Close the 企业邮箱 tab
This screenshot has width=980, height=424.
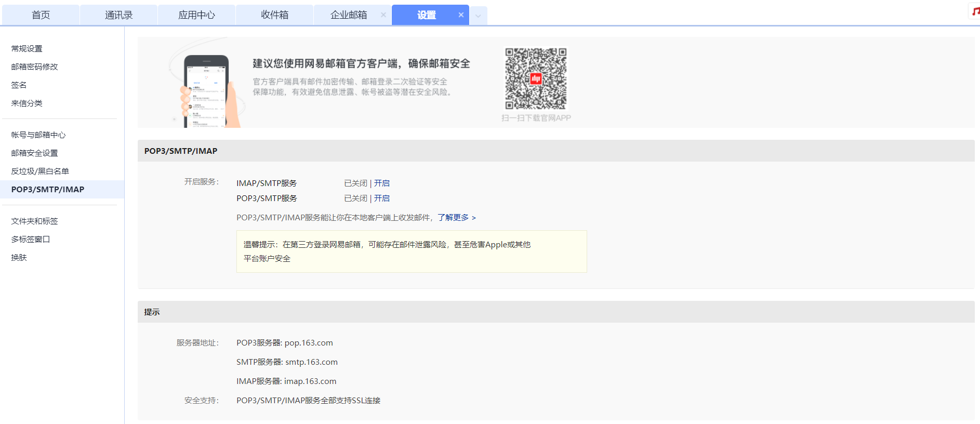click(383, 15)
